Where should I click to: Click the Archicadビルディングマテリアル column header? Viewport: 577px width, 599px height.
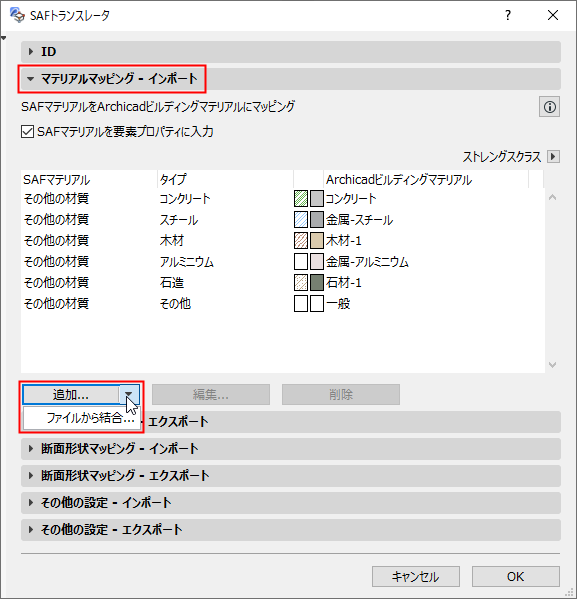426,180
